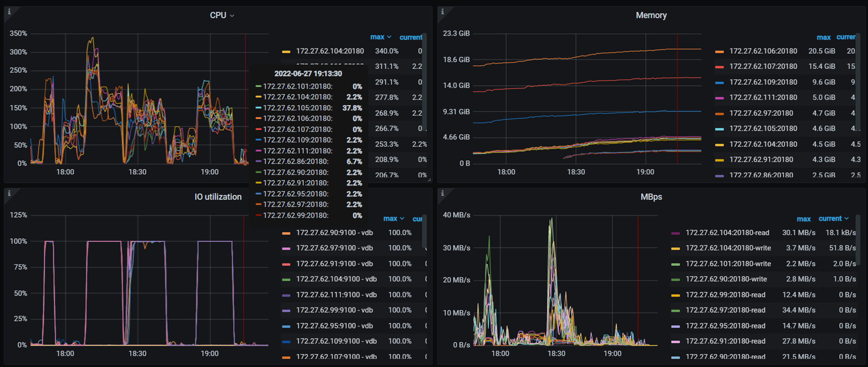Image resolution: width=868 pixels, height=367 pixels.
Task: Open the Memory panel title menu
Action: click(x=651, y=15)
